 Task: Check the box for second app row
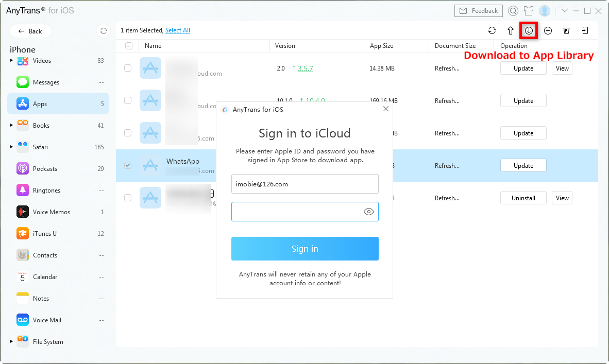128,100
